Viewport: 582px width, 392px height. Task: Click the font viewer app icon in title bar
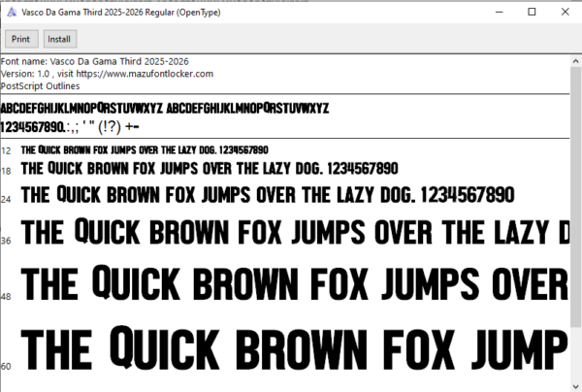pos(12,13)
